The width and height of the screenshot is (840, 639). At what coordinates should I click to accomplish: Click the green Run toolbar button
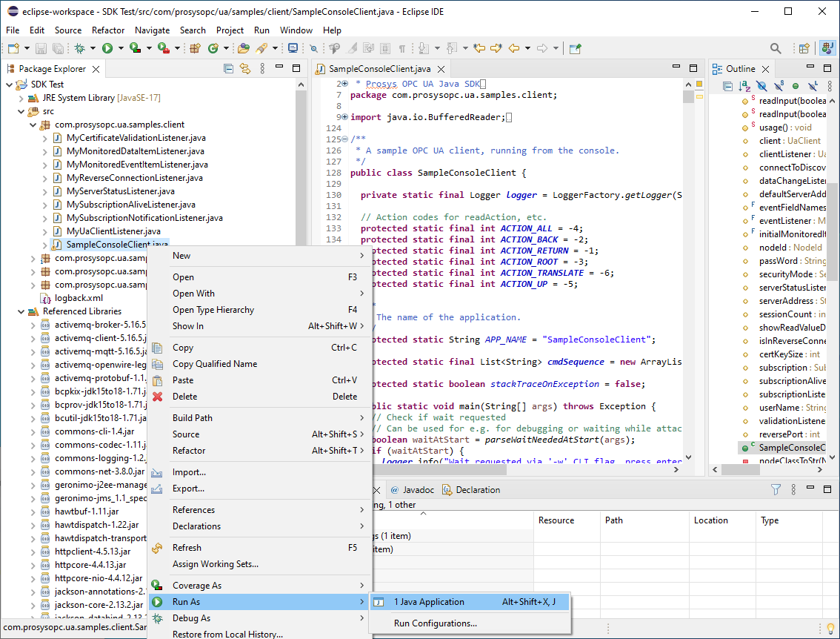click(107, 48)
